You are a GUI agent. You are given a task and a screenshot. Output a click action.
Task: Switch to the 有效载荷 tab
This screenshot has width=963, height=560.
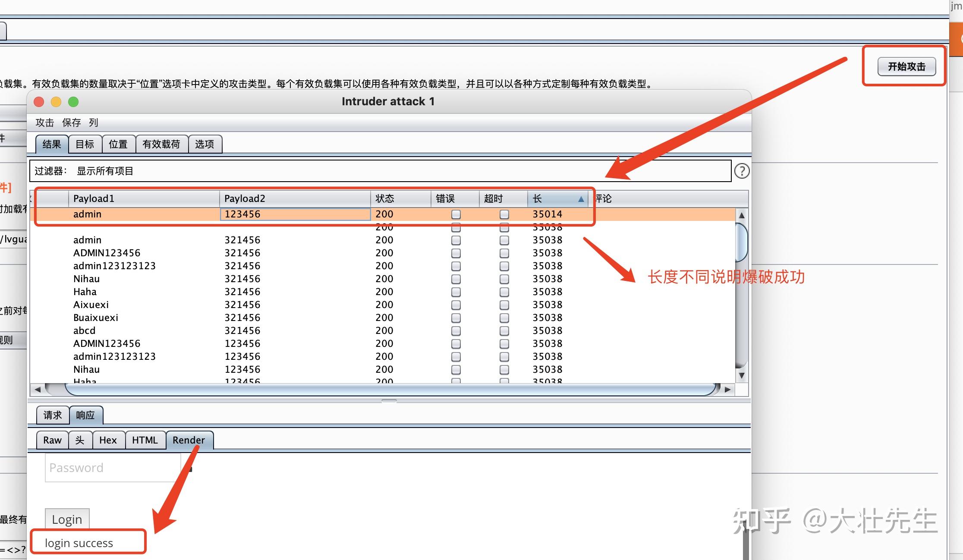pos(162,144)
